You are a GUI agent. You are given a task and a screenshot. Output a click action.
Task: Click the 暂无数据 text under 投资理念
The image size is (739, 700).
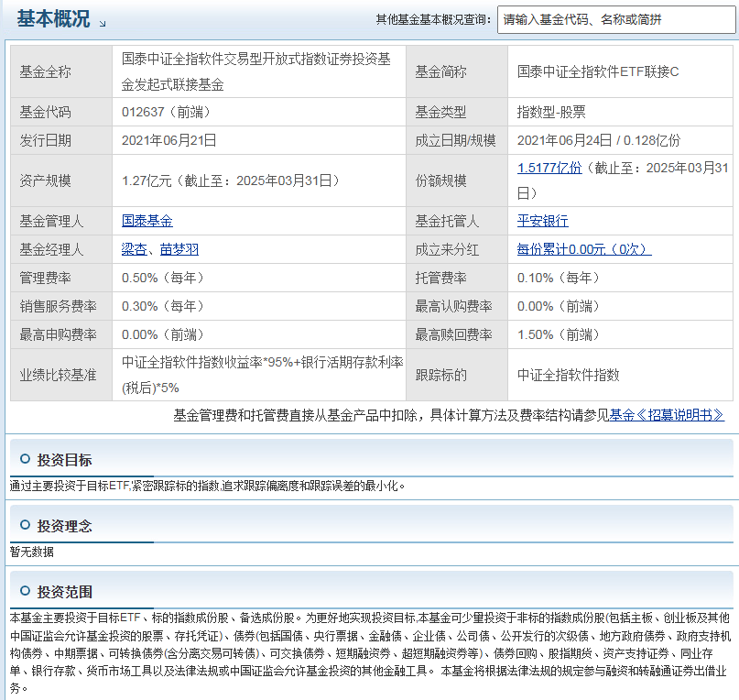[31, 552]
